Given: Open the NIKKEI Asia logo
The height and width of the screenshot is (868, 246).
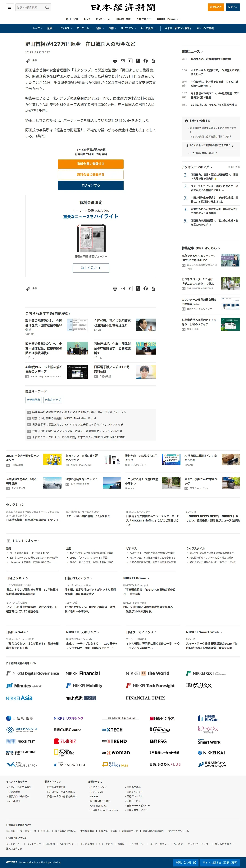Looking at the screenshot, I should [19, 698].
